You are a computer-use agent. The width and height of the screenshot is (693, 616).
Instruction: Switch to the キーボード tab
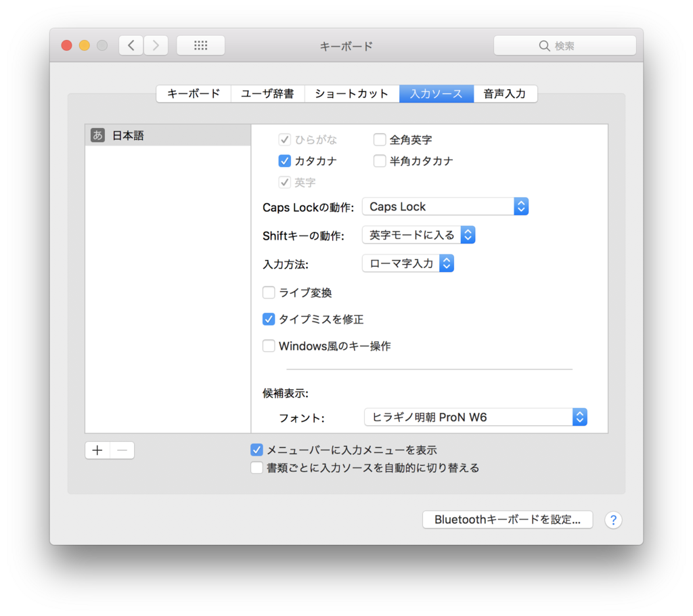[194, 93]
